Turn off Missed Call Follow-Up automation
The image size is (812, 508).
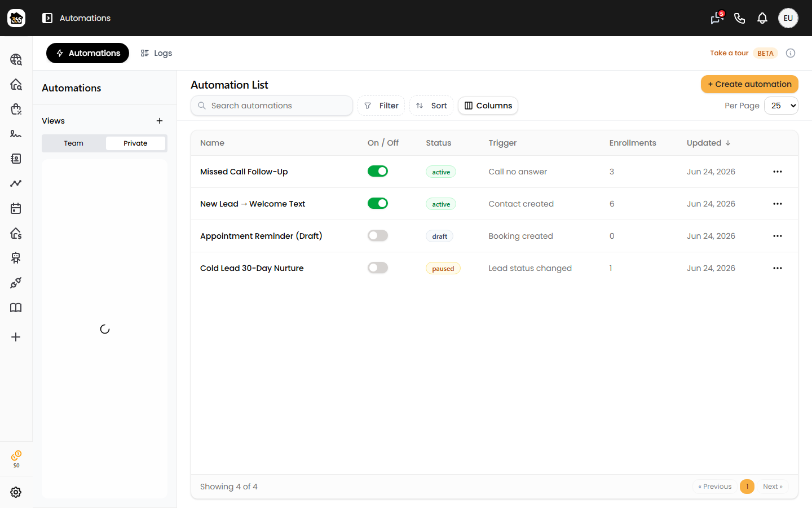coord(378,171)
